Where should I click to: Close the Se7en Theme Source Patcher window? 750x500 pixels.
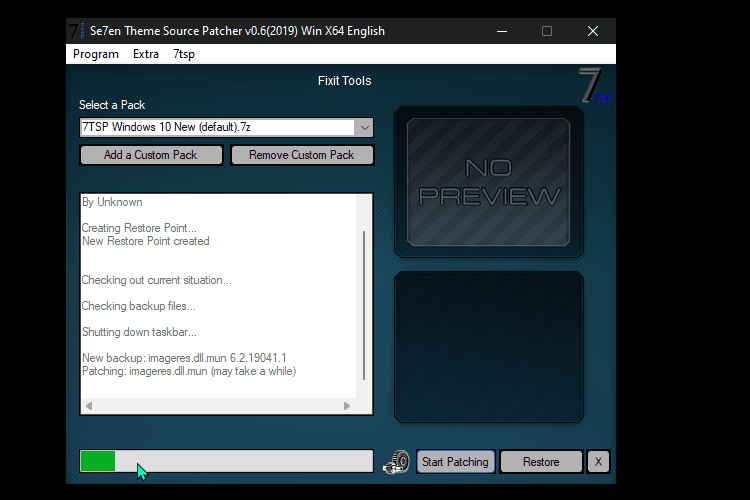(593, 32)
